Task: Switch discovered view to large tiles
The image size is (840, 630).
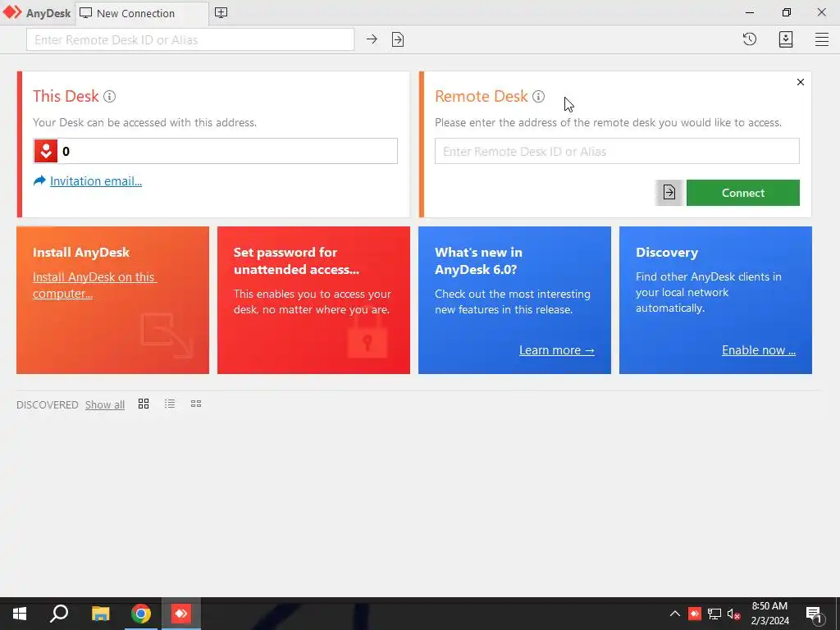Action: (x=144, y=404)
